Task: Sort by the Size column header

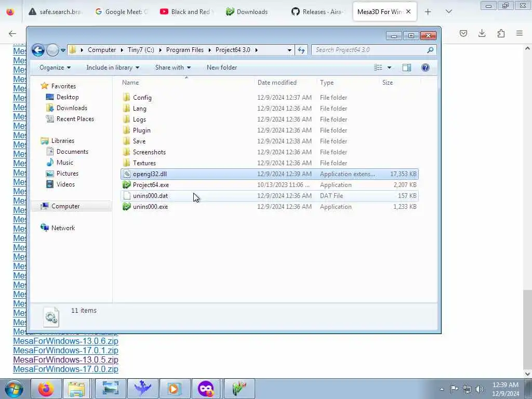Action: click(388, 83)
